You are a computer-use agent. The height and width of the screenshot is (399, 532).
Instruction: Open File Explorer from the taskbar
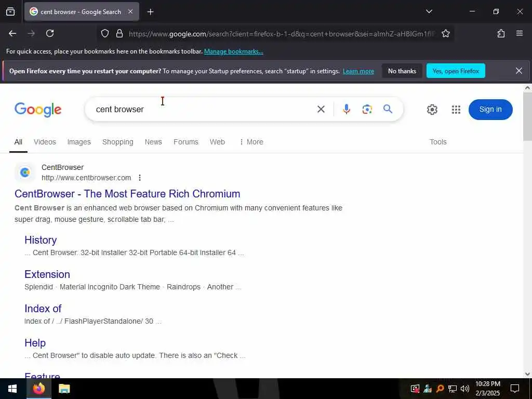pyautogui.click(x=64, y=389)
